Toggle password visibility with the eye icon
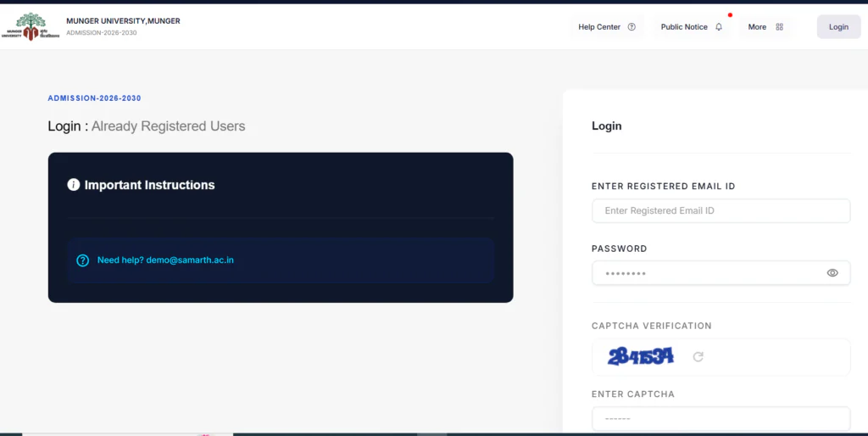This screenshot has width=868, height=436. 832,272
